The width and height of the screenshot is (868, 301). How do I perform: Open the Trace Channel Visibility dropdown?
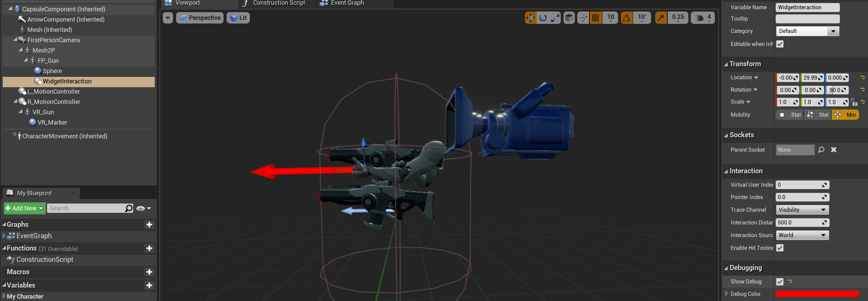802,210
